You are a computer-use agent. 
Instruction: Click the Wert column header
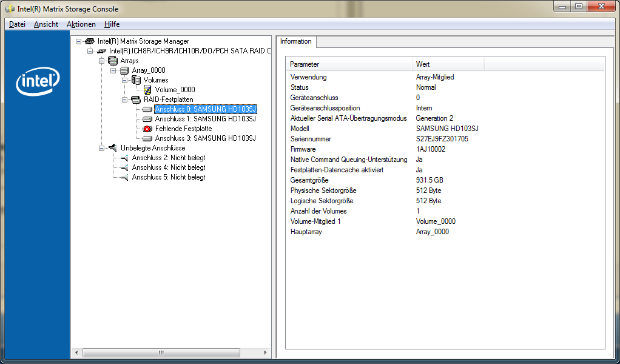coord(448,64)
